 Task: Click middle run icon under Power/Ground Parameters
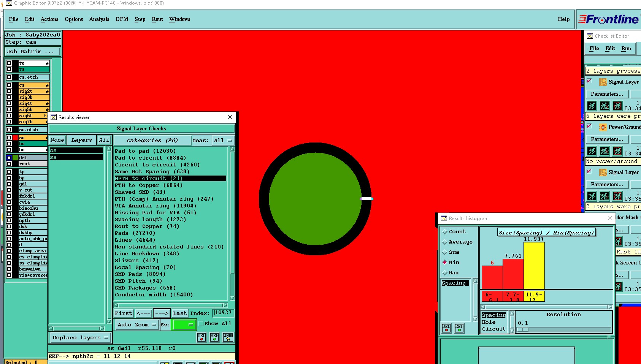click(605, 151)
